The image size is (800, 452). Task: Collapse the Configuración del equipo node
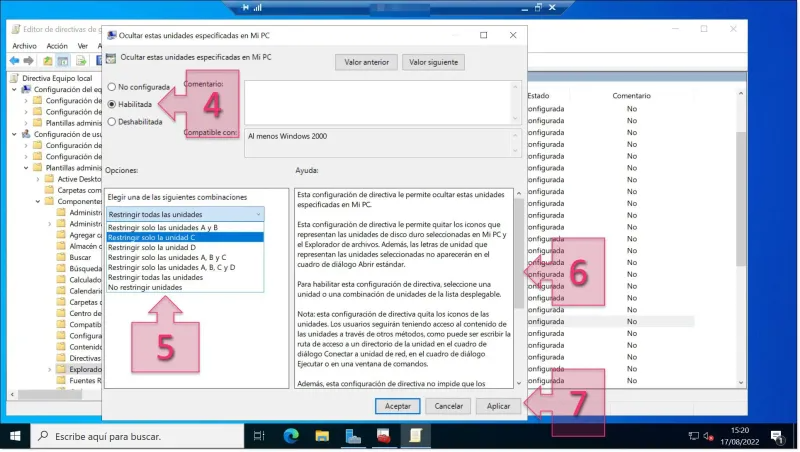pyautogui.click(x=14, y=89)
